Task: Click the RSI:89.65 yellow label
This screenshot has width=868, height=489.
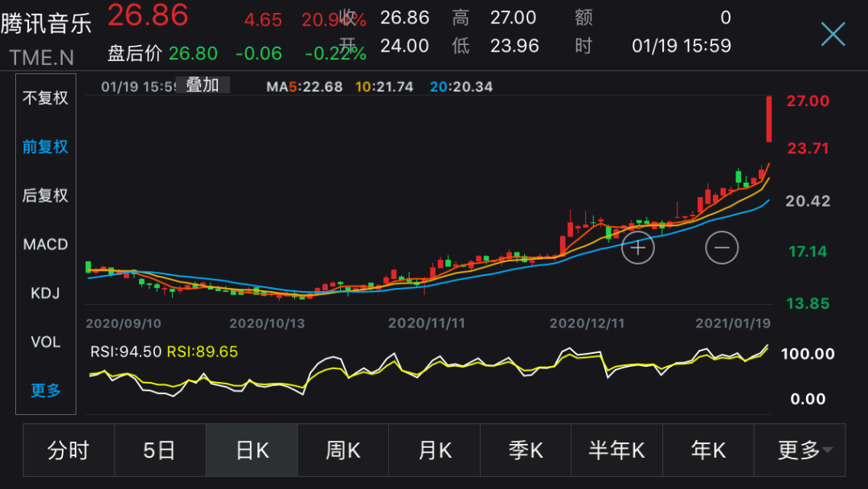Action: click(x=202, y=351)
